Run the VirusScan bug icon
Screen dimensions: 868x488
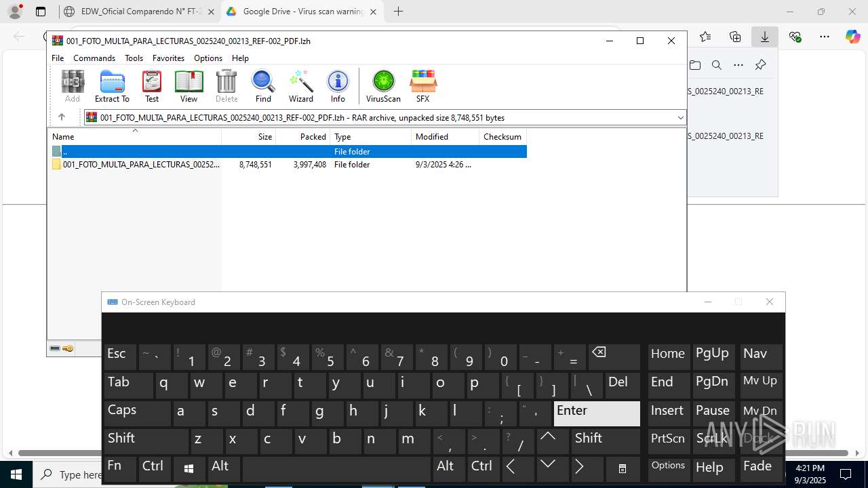point(383,86)
